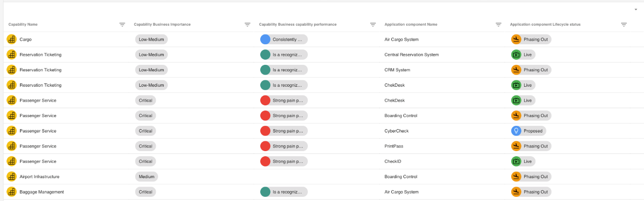Screen dimensions: 644x201
Task: Click CheckID application component name
Action: pyautogui.click(x=393, y=161)
